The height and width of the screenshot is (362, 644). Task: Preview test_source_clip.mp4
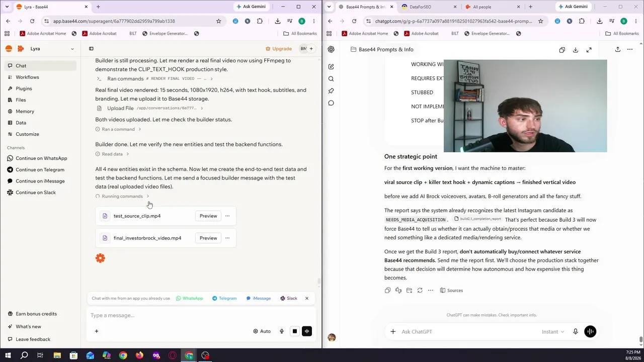click(208, 216)
